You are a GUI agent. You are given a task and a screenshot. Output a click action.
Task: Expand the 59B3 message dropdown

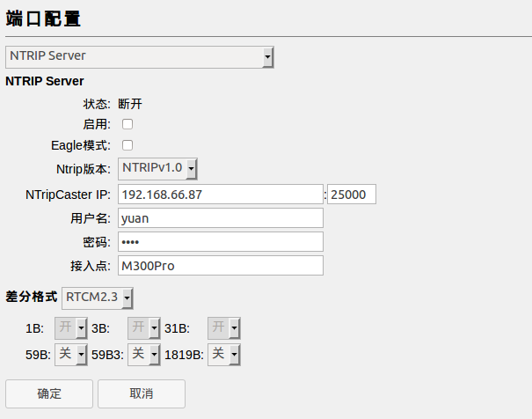[x=144, y=354]
